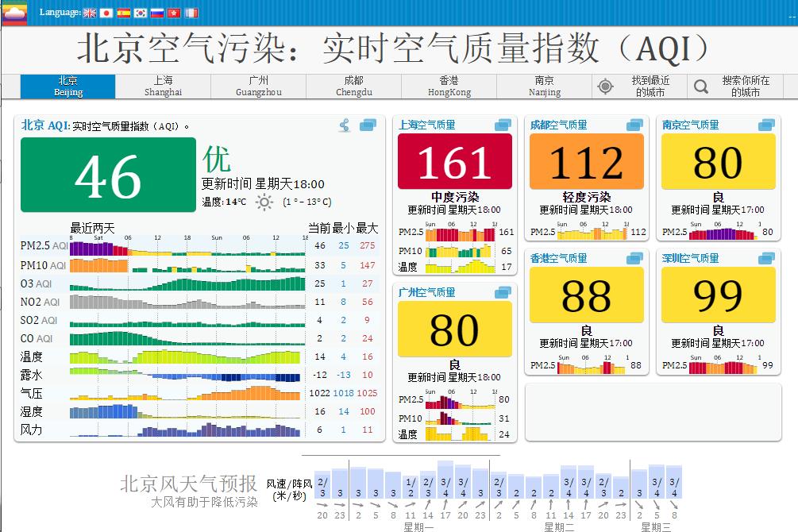Click the comments icon in Chengdu panel
This screenshot has height=532, width=798.
(634, 125)
